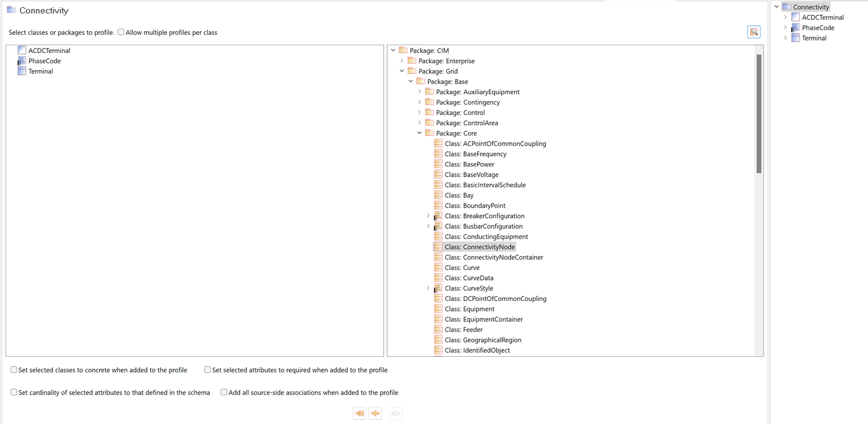Click the Package: Grid folder icon

(x=412, y=71)
